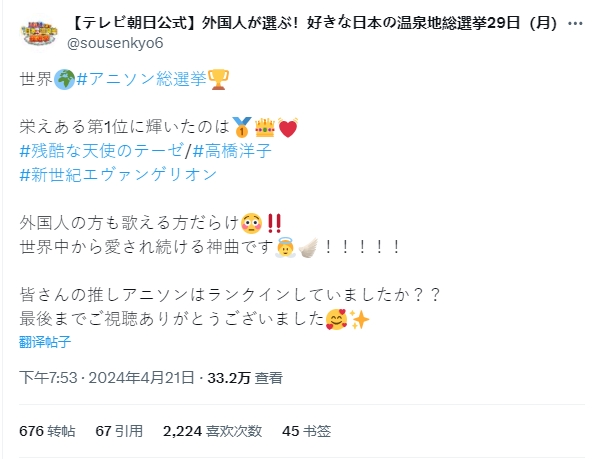
Task: Open the more options ellipsis menu
Action: coord(574,23)
